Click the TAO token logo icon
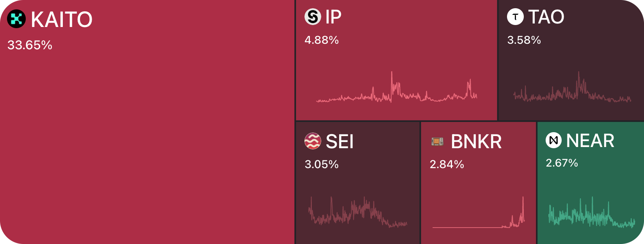 click(x=515, y=17)
